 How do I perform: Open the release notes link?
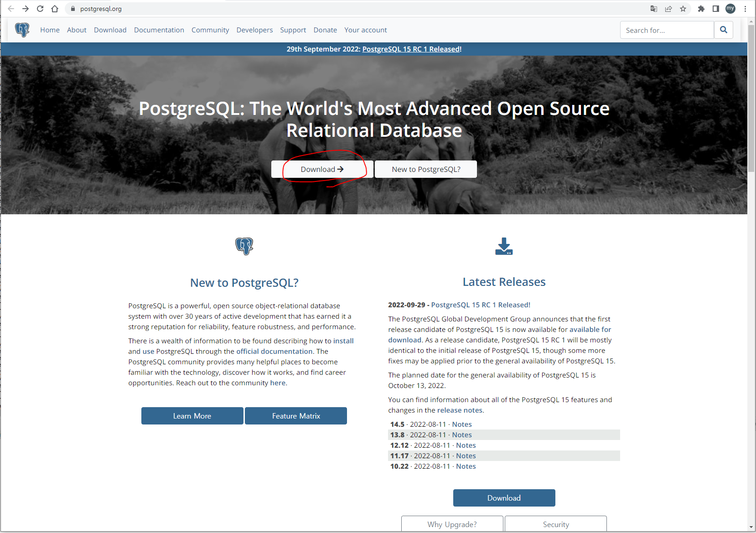pos(460,410)
